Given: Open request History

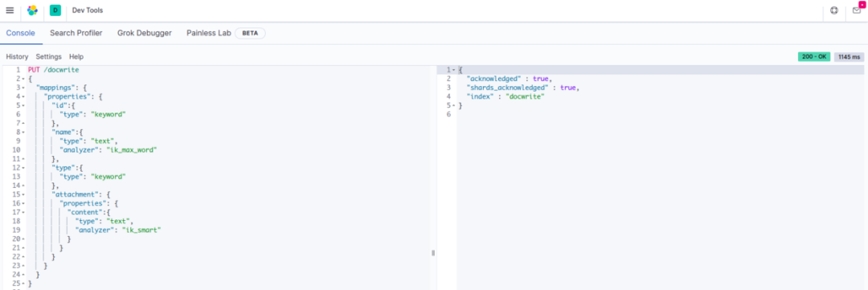Looking at the screenshot, I should (17, 56).
